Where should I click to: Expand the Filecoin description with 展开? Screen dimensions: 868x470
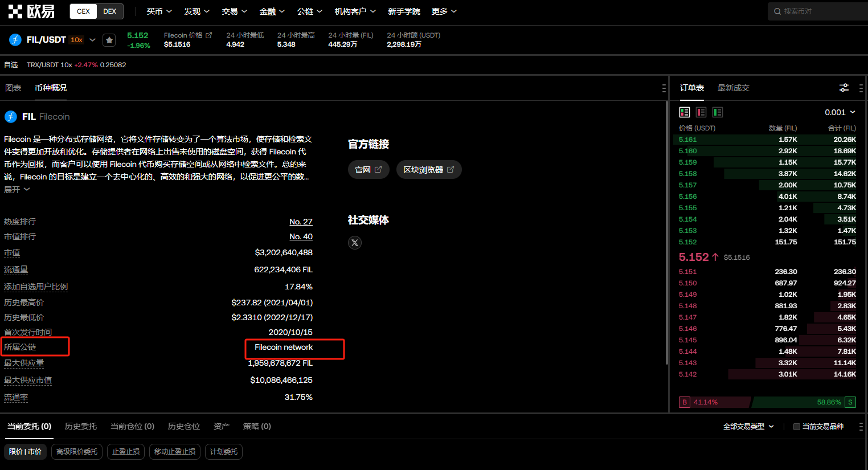point(17,190)
